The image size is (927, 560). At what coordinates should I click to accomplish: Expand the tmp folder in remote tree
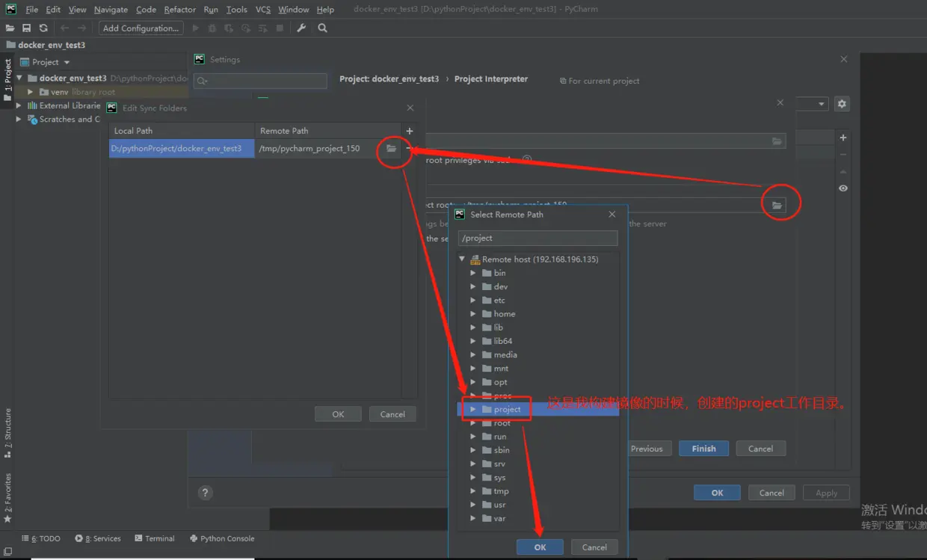click(473, 491)
